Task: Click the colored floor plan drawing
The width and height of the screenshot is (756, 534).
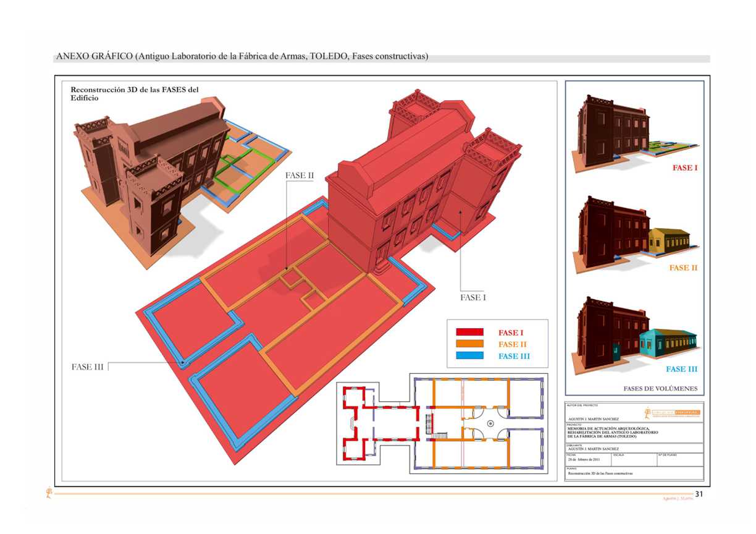Action: pyautogui.click(x=442, y=424)
